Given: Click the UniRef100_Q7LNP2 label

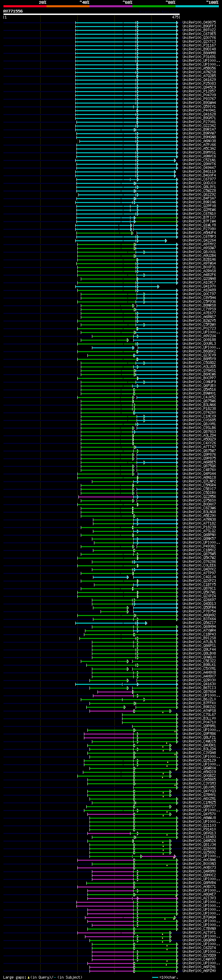Looking at the screenshot, I should point(199,481).
